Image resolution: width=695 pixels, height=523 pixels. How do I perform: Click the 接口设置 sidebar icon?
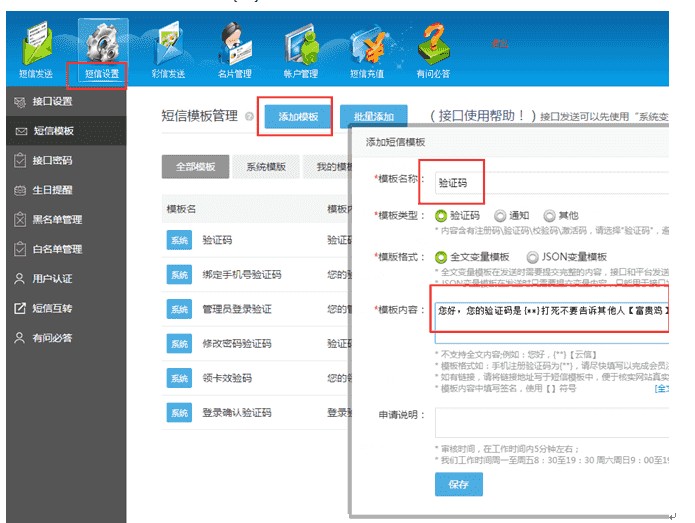click(20, 102)
